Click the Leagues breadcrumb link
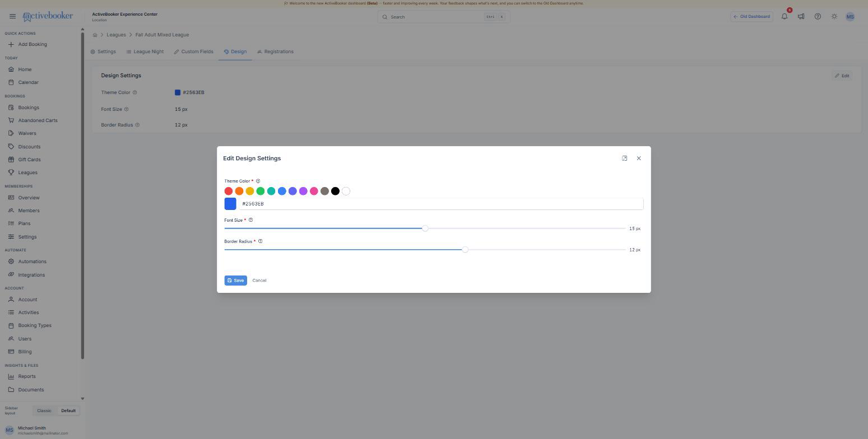 click(116, 35)
